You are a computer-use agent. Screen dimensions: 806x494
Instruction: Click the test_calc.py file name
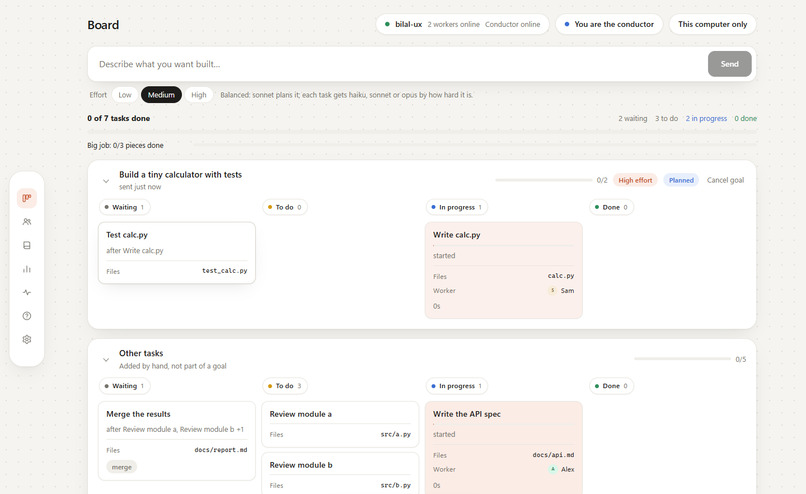(225, 271)
